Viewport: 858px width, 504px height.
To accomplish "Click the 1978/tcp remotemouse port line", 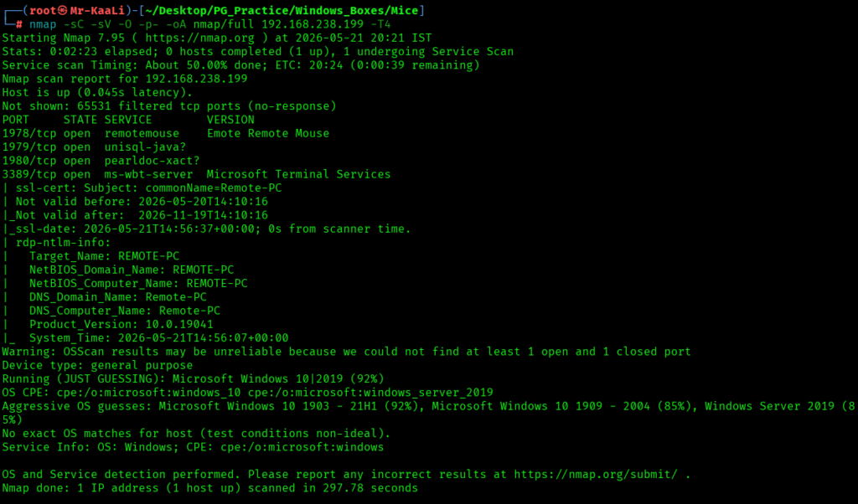I will point(166,133).
